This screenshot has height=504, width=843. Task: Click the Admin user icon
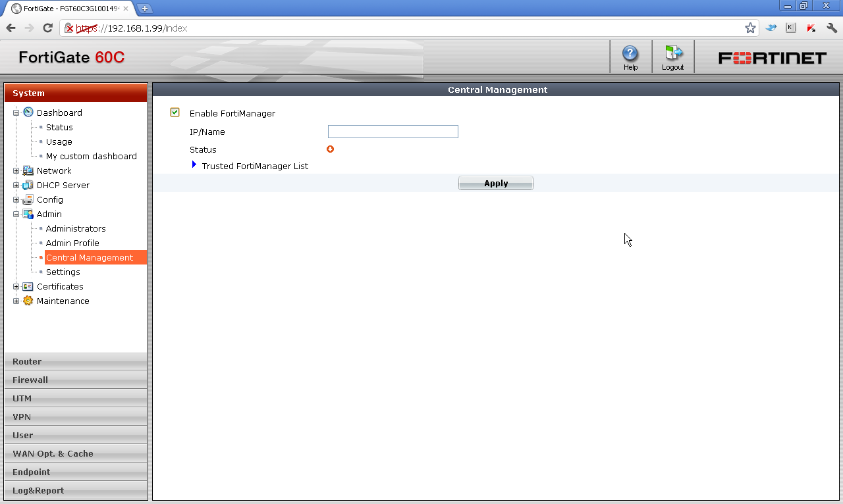tap(28, 214)
